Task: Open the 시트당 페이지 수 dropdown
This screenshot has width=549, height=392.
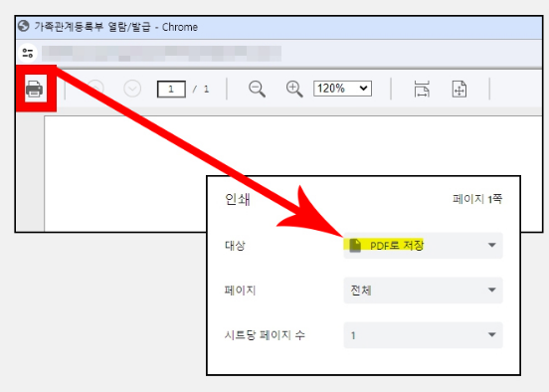Action: click(x=423, y=335)
